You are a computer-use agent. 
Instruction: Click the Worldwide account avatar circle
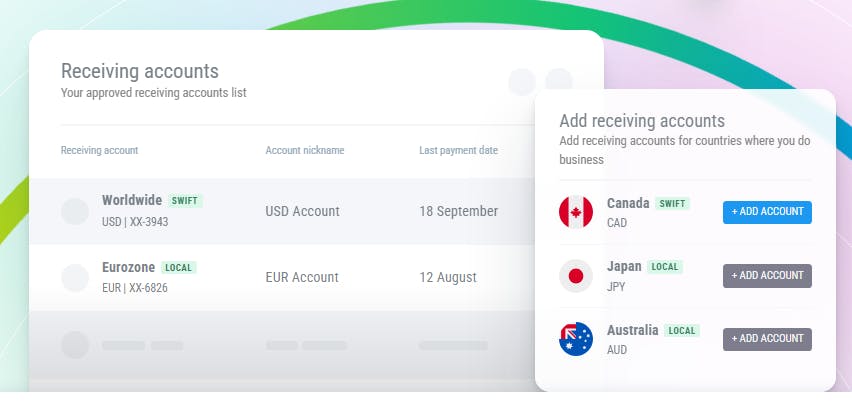click(75, 211)
